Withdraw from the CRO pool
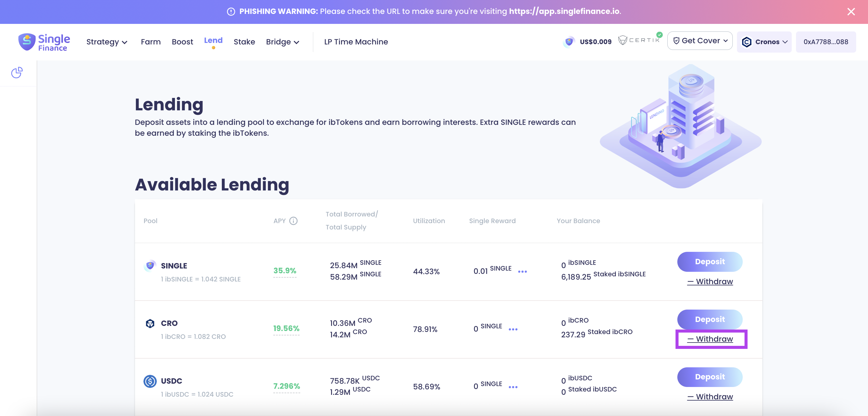The image size is (868, 416). 710,339
